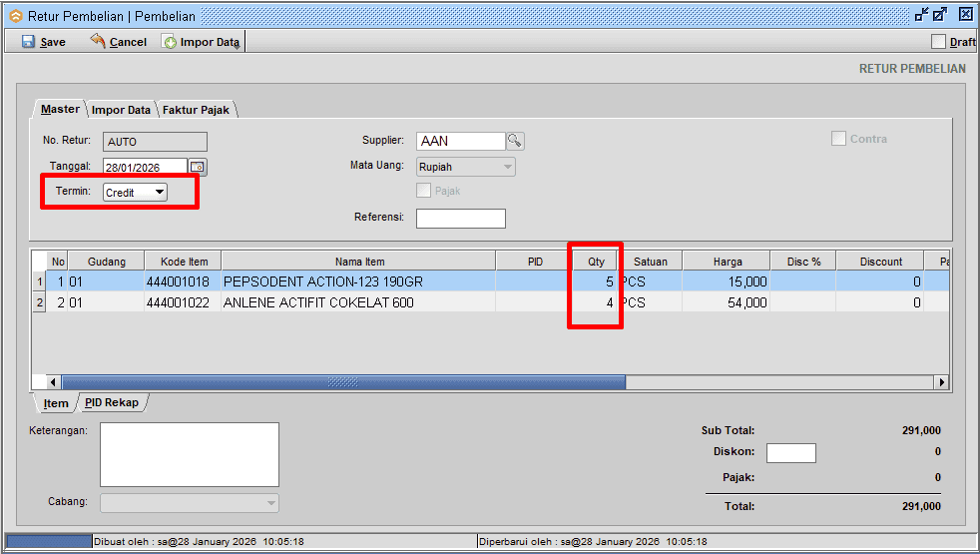Click the horizontal scrollbar thumb in item grid
980x554 pixels.
tap(343, 382)
